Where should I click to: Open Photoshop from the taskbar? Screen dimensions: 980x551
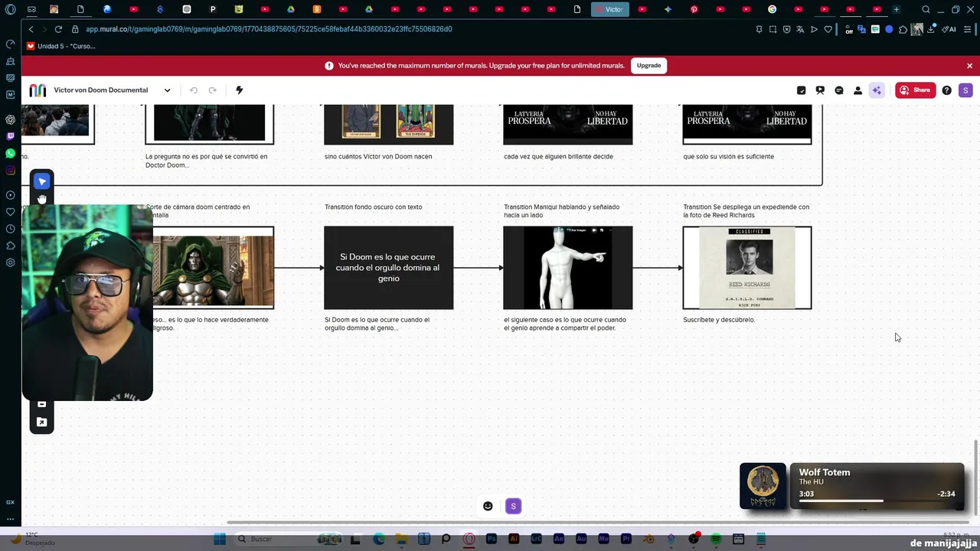492,539
